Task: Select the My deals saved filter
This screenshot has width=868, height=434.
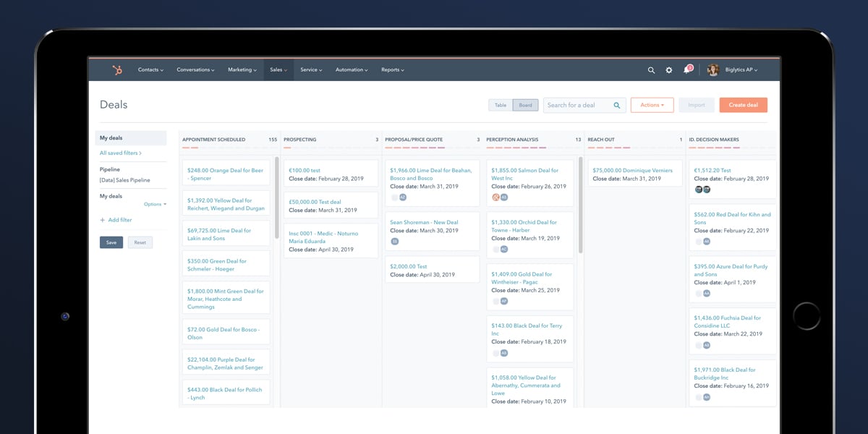Action: 131,137
